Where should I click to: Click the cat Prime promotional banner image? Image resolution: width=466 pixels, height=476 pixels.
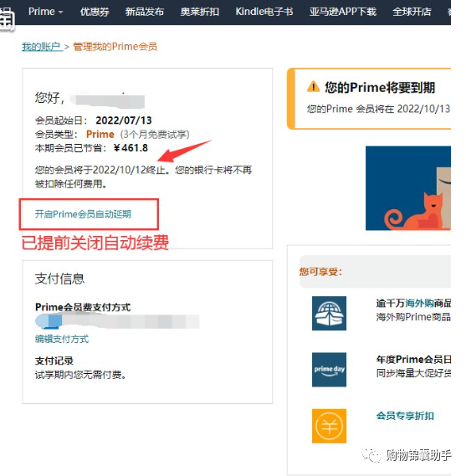click(x=408, y=188)
